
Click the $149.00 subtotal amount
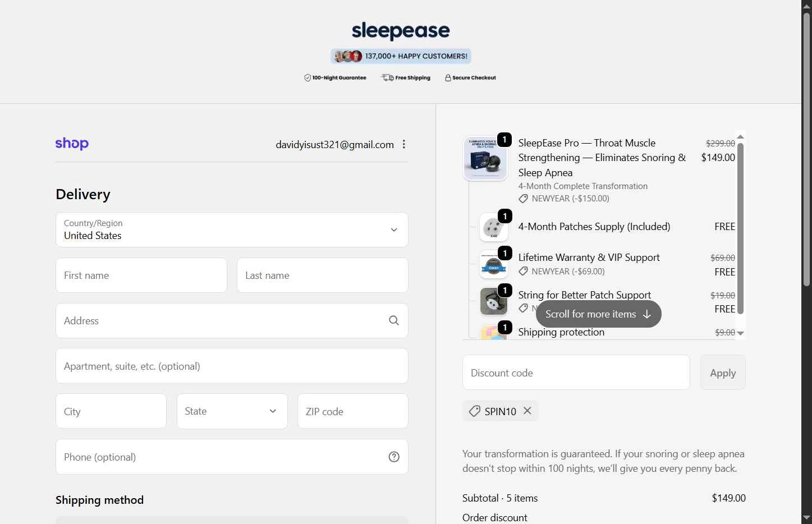point(728,498)
